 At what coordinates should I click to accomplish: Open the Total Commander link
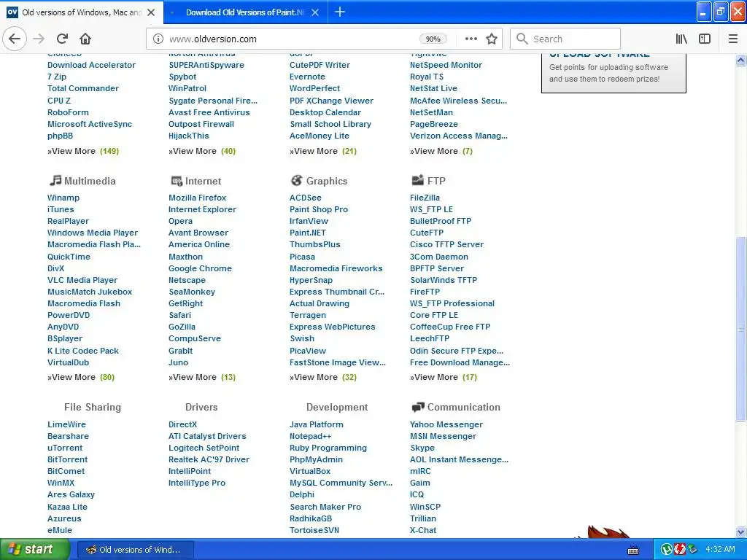[83, 88]
